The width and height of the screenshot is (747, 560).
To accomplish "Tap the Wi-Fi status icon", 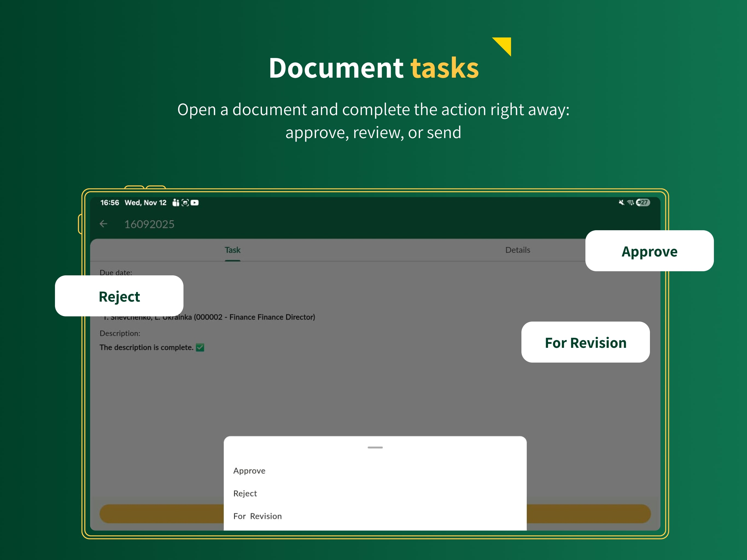I will (x=630, y=202).
